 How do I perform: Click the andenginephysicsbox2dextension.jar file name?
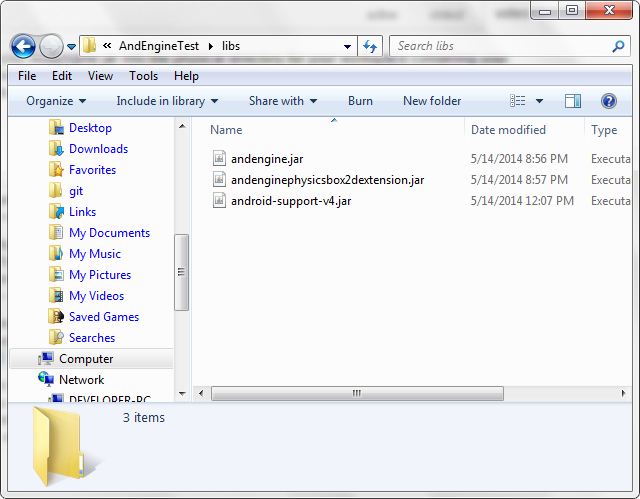click(x=327, y=180)
